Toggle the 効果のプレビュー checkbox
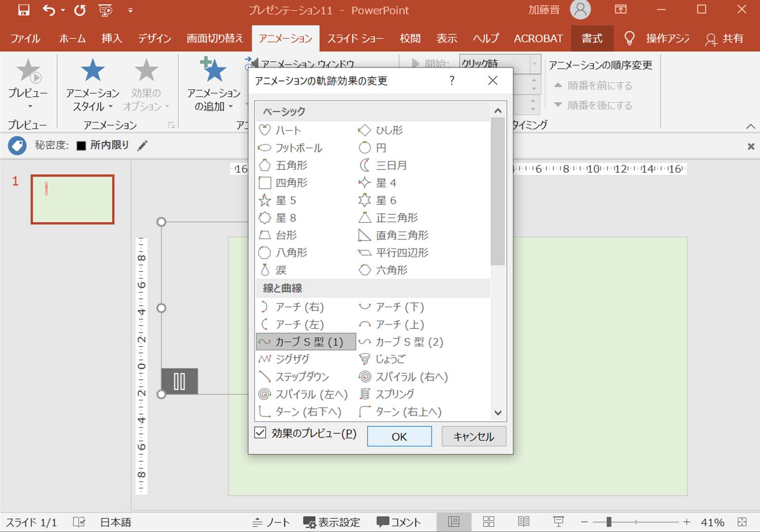 tap(260, 433)
